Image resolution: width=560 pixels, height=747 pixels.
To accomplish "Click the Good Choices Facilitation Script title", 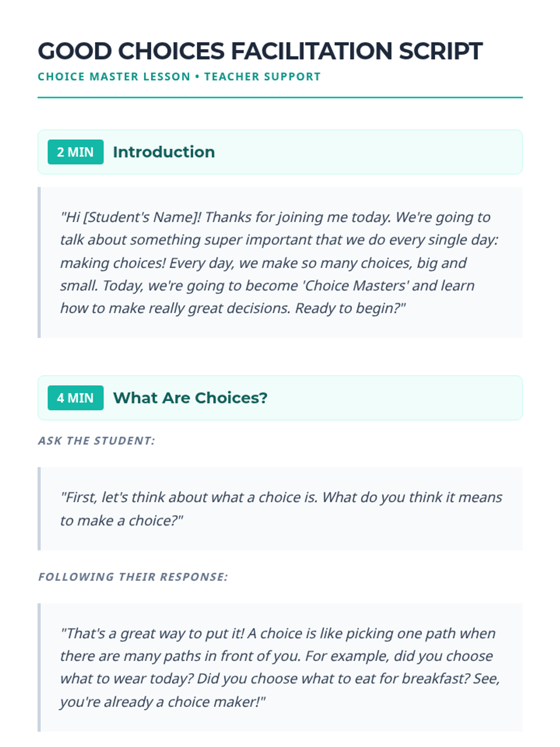I will [260, 51].
